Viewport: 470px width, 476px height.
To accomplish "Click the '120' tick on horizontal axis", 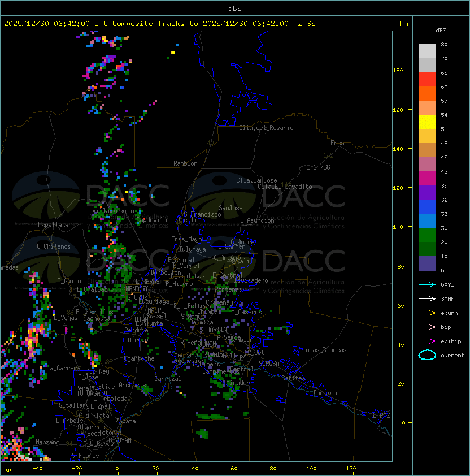I will (351, 469).
